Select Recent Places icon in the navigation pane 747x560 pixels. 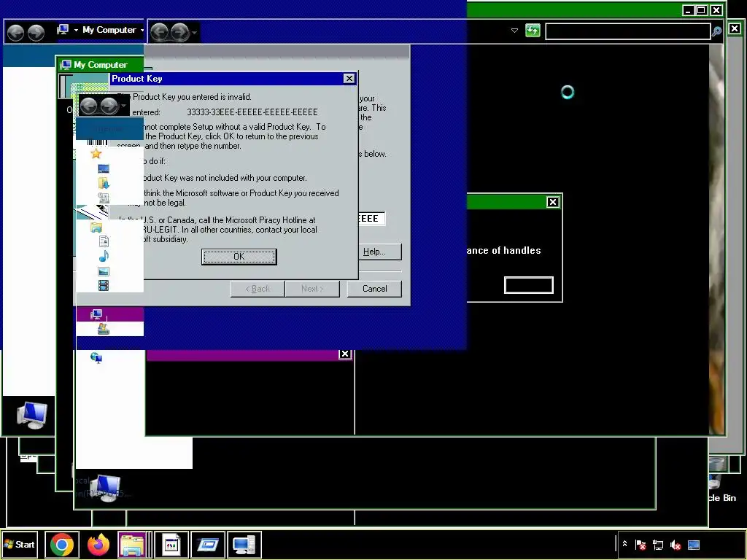[x=104, y=197]
